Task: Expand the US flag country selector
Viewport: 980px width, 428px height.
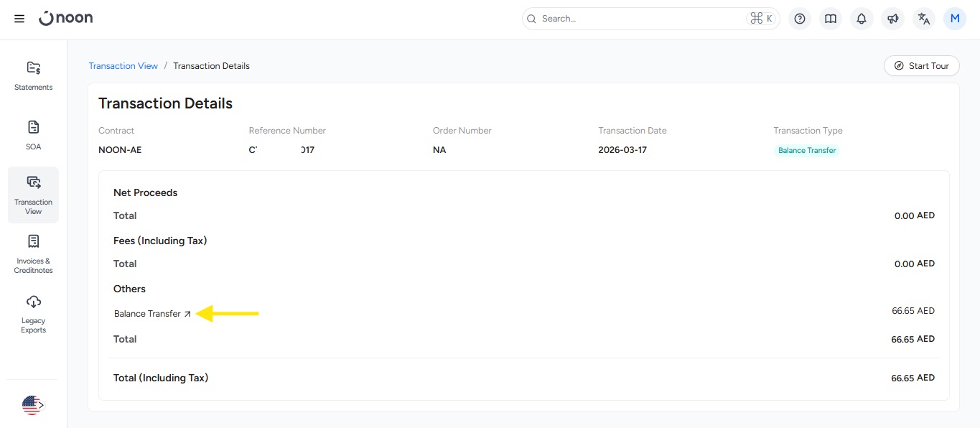Action: 33,405
